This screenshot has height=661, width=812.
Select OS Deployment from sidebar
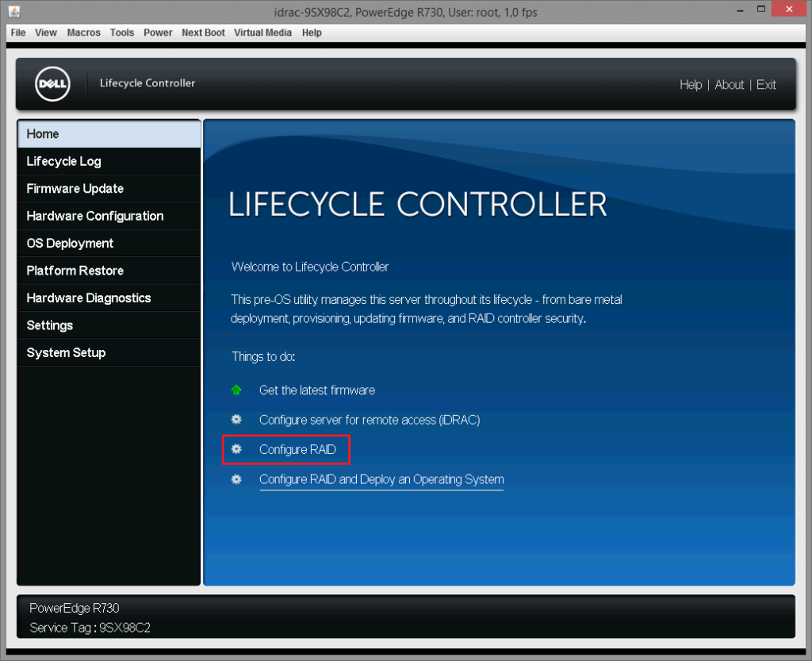tap(70, 244)
